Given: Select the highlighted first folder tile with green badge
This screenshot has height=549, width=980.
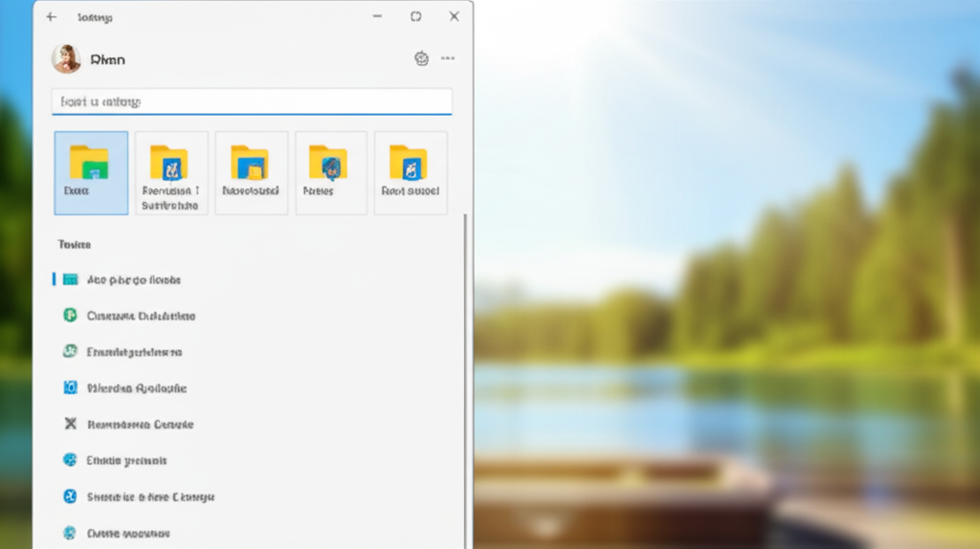Looking at the screenshot, I should (91, 172).
